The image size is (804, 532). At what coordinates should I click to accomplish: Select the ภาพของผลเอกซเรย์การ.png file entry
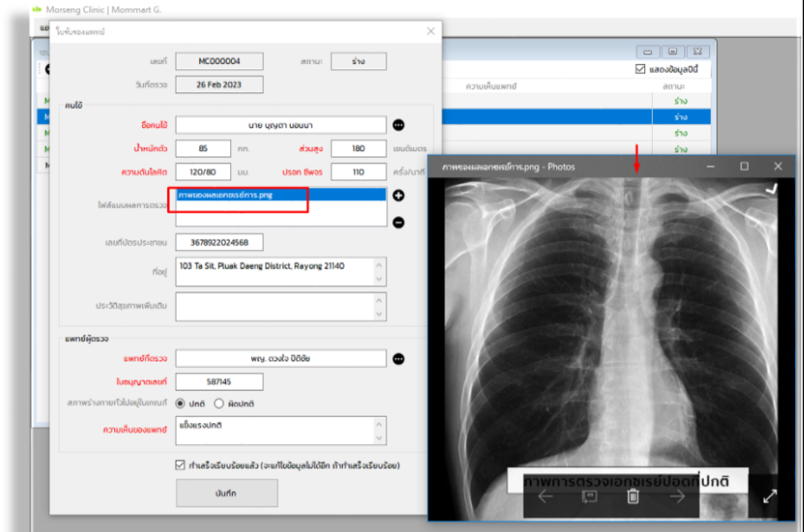coord(226,195)
